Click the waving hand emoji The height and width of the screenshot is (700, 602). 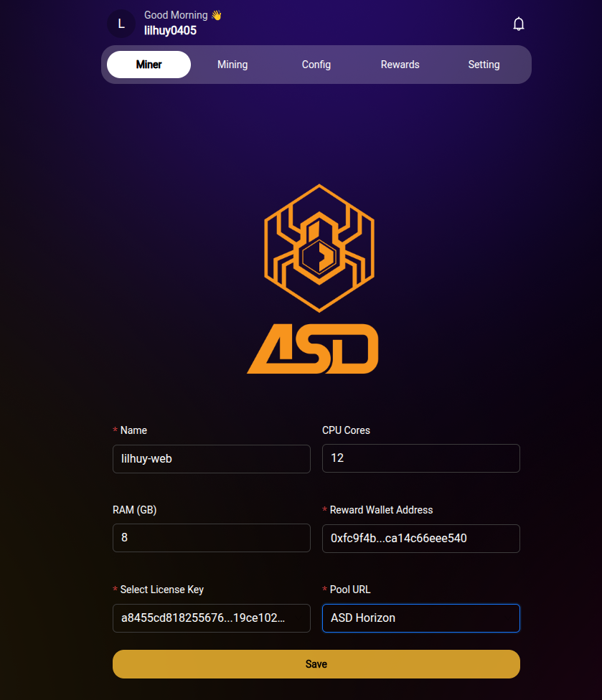click(216, 14)
